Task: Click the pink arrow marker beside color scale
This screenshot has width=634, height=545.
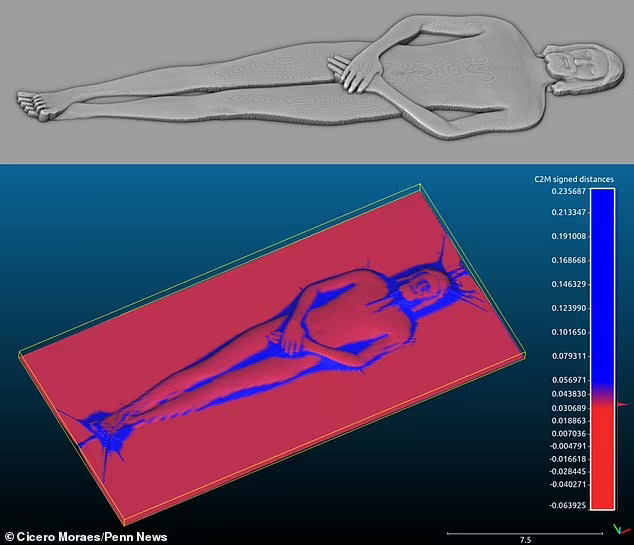Action: (x=622, y=404)
